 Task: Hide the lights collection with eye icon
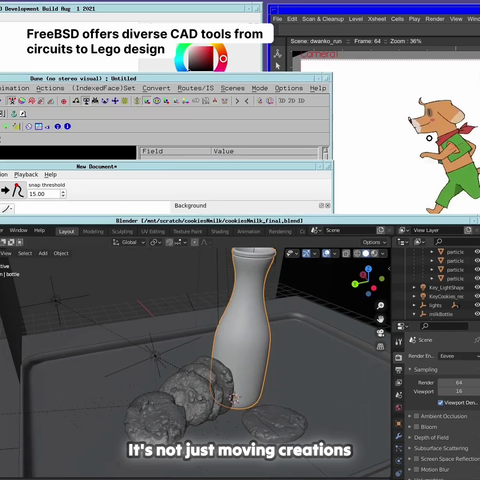coord(477,305)
